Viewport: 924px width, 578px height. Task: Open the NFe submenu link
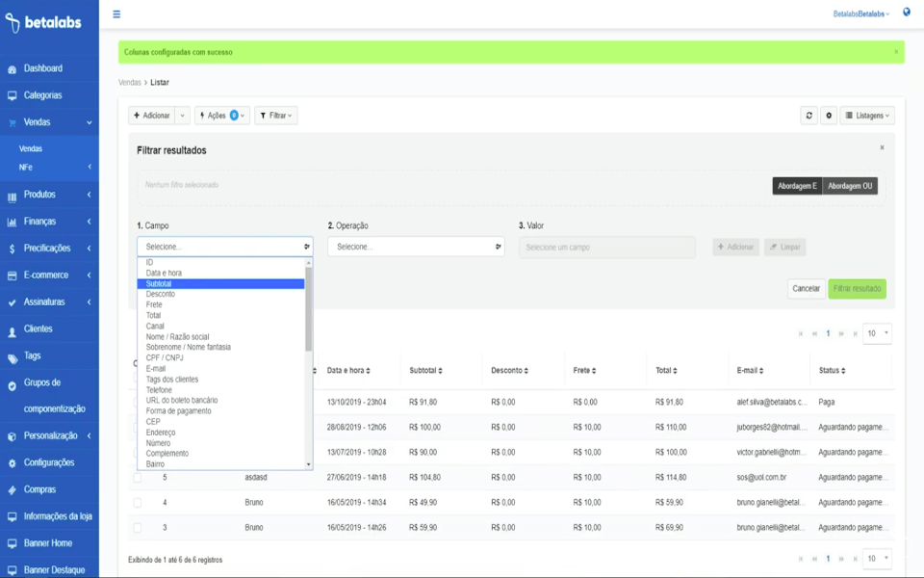tap(25, 168)
